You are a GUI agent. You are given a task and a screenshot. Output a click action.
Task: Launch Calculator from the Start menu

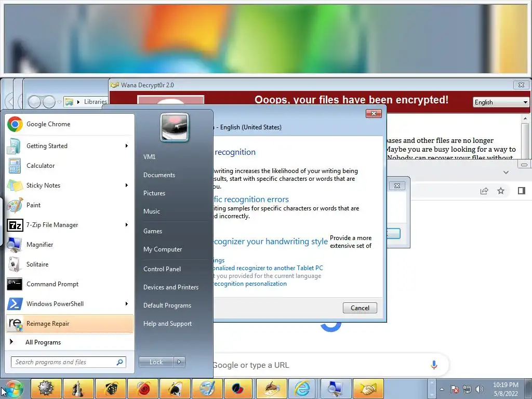[70, 166]
